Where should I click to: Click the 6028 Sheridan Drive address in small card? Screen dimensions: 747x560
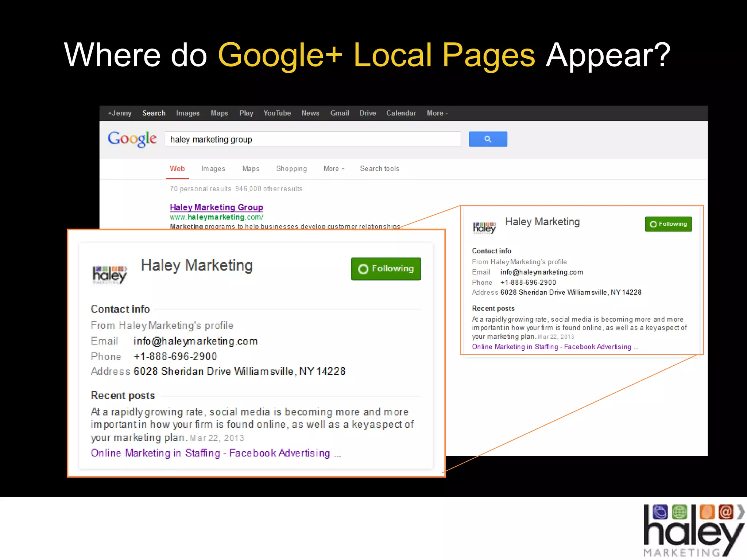[571, 292]
